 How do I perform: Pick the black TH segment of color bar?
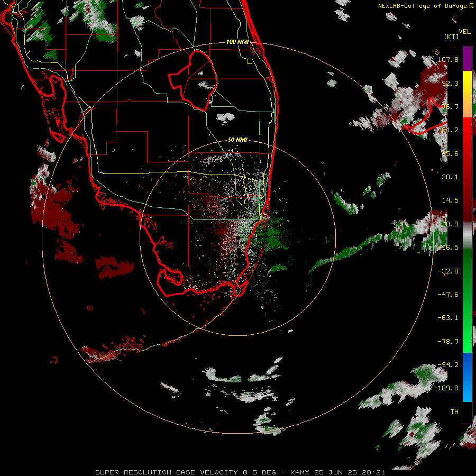click(467, 412)
